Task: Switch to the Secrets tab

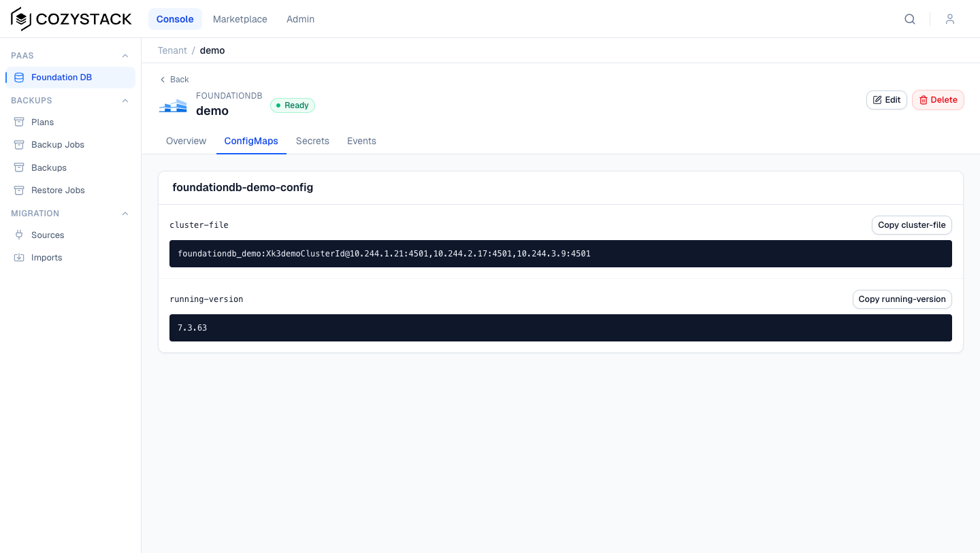Action: pyautogui.click(x=312, y=141)
